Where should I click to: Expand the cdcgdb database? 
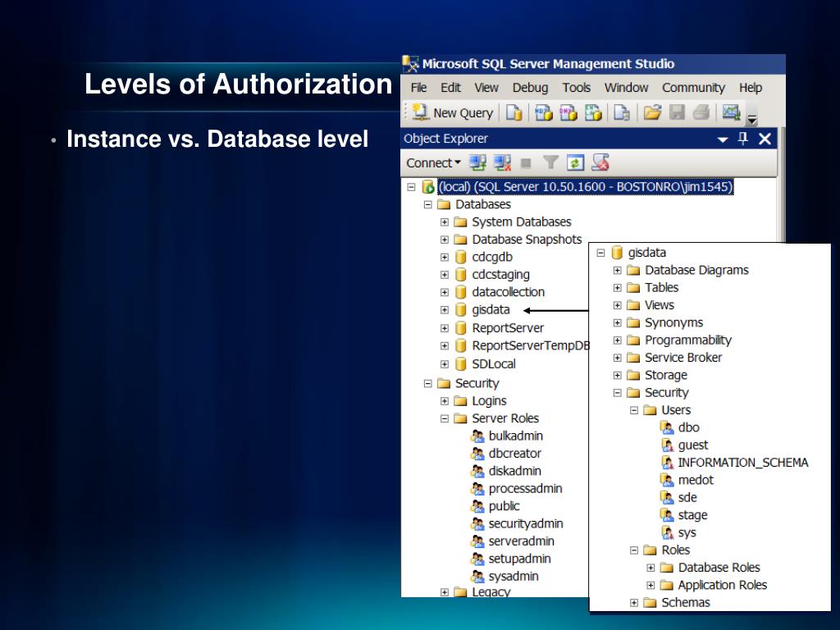444,257
